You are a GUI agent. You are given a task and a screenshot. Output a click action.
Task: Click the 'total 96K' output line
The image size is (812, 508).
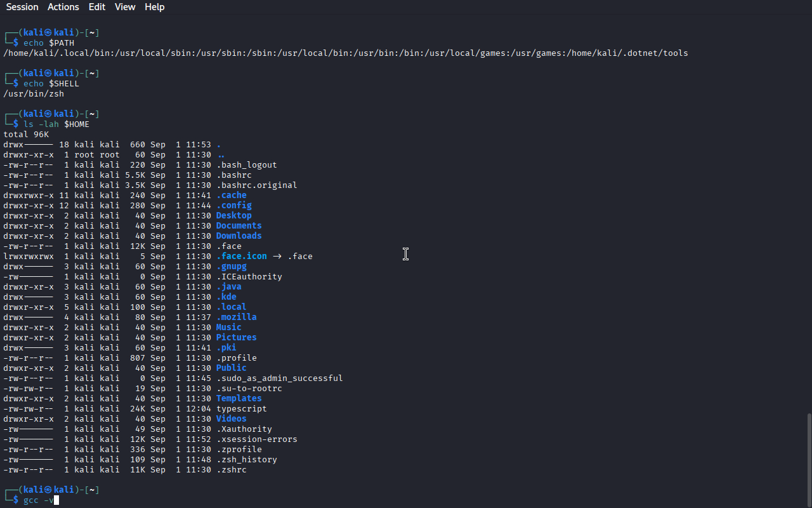26,135
